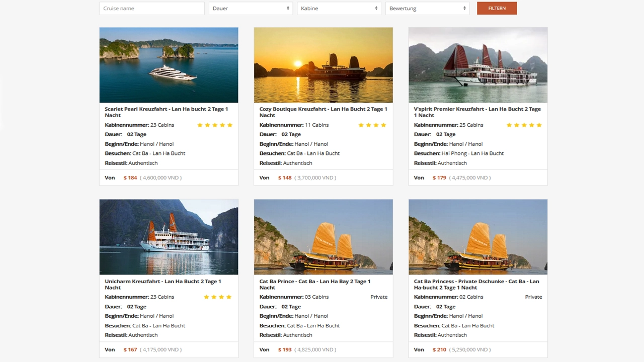Image resolution: width=644 pixels, height=362 pixels.
Task: Open Cat Ba Princess private junk details
Action: (476, 284)
